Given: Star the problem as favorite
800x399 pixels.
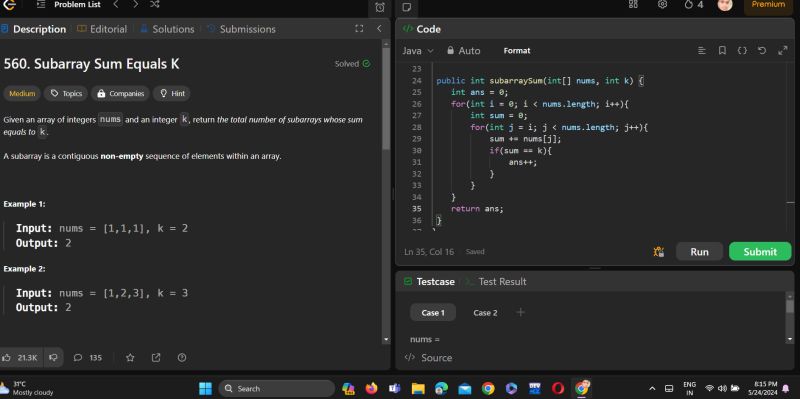Looking at the screenshot, I should 130,358.
